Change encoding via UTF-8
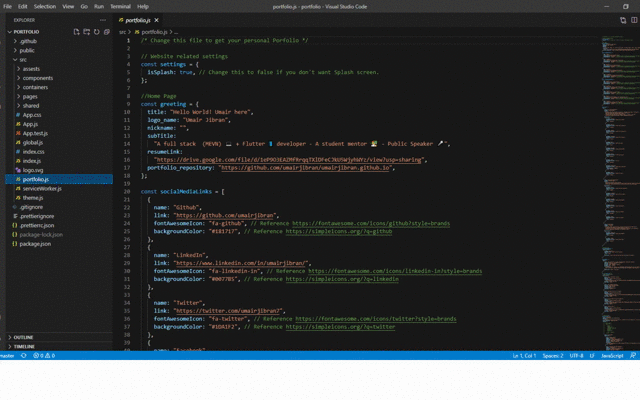This screenshot has width=640, height=400. pos(576,356)
